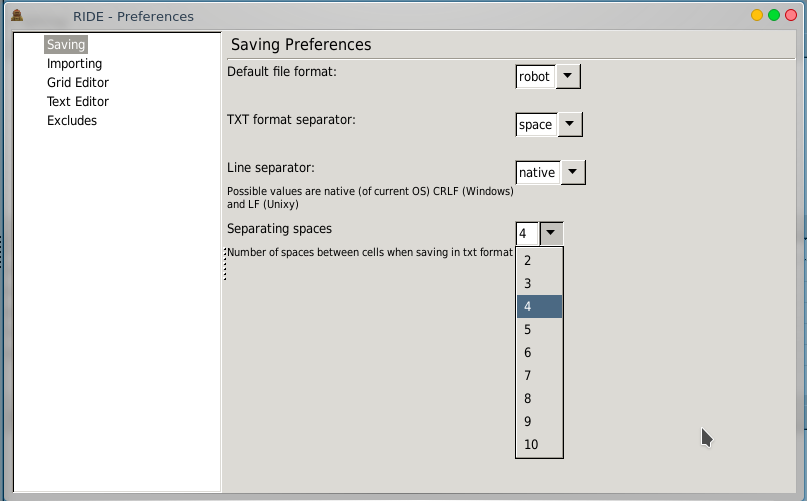This screenshot has width=807, height=501.
Task: Select highlighted option 4 in spaces list
Action: [x=539, y=306]
